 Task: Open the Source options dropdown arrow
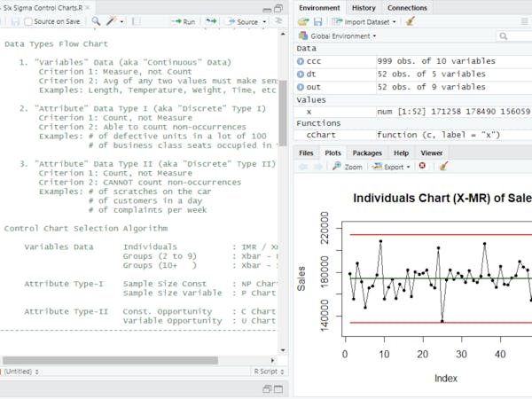264,22
